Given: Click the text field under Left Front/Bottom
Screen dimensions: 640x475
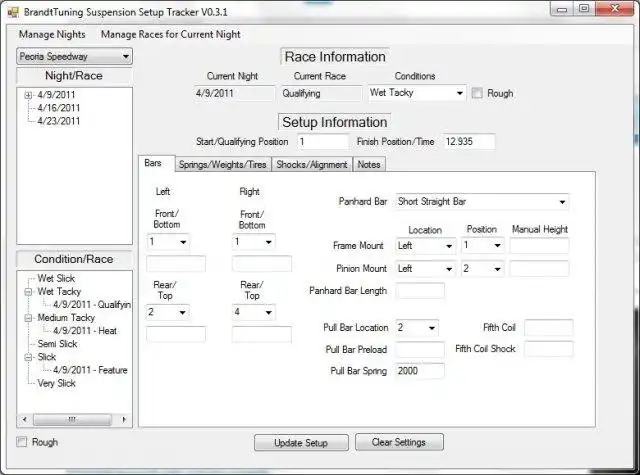Looking at the screenshot, I should 176,264.
